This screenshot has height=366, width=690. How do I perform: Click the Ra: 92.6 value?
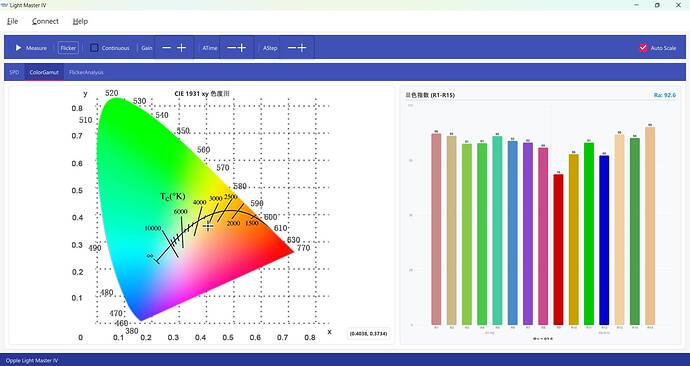[664, 95]
